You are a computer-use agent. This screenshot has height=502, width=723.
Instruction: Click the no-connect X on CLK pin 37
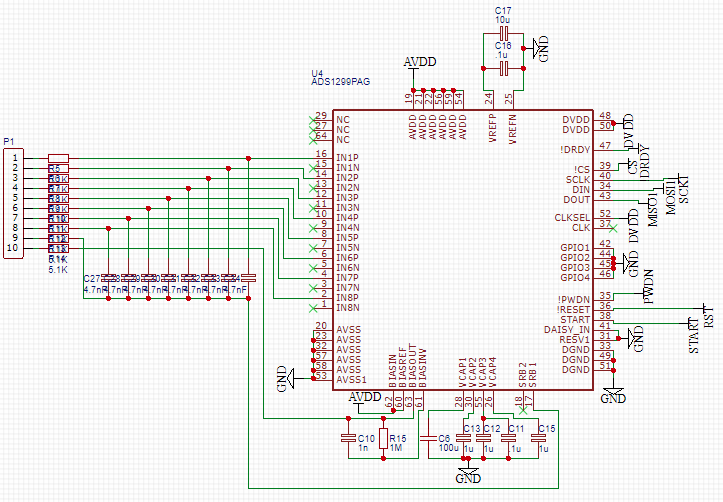613,228
